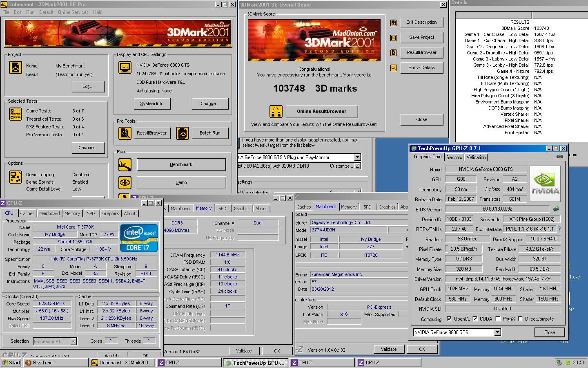This screenshot has height=368, width=588.
Task: Click Change button under Selected Tests
Action: pyautogui.click(x=88, y=148)
